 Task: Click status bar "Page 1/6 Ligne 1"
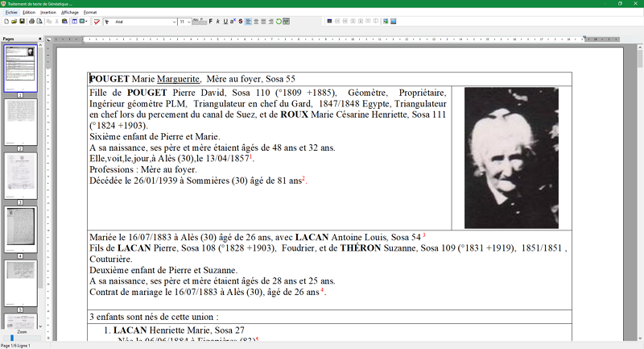click(15, 346)
